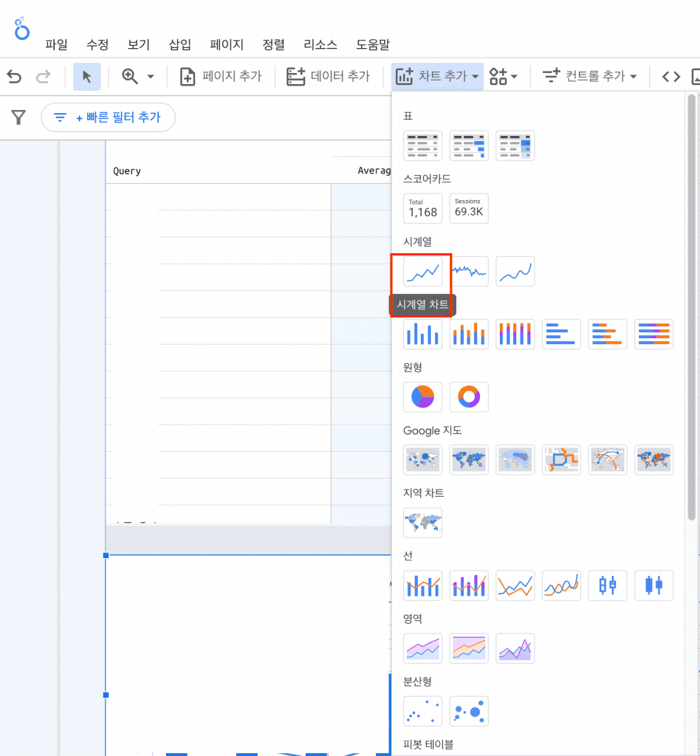Image resolution: width=700 pixels, height=756 pixels.
Task: Insert a table with heatmap chart
Action: click(x=515, y=145)
